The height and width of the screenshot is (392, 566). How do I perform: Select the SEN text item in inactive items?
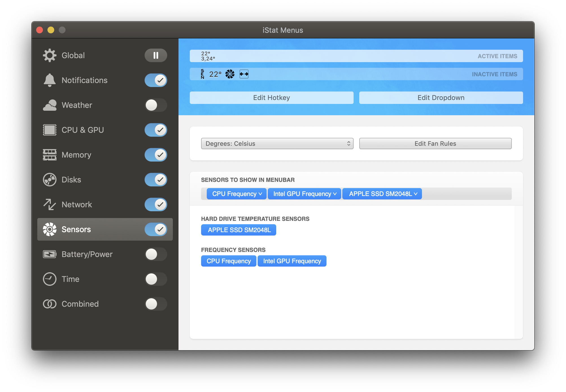tap(203, 74)
